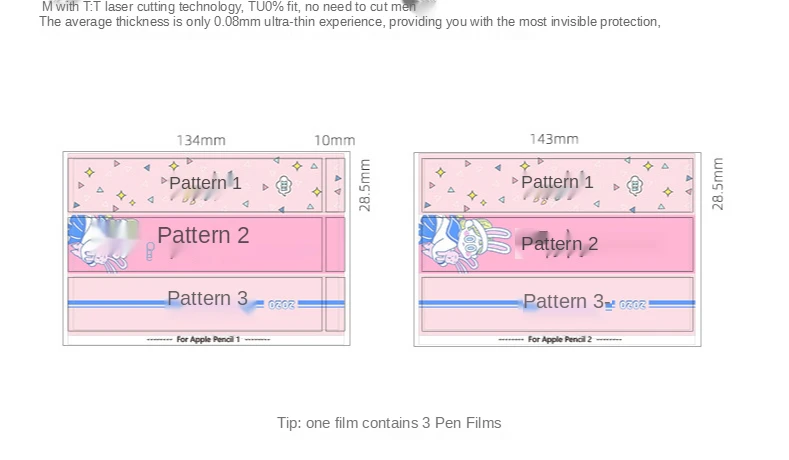Image resolution: width=789 pixels, height=460 pixels.
Task: Click the 10mm dimension label
Action: (335, 140)
